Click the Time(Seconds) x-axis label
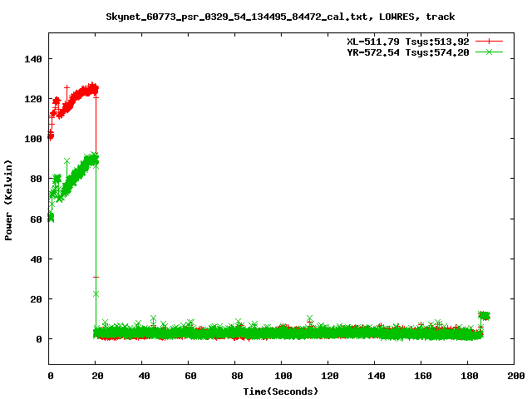The image size is (532, 399). pyautogui.click(x=281, y=392)
